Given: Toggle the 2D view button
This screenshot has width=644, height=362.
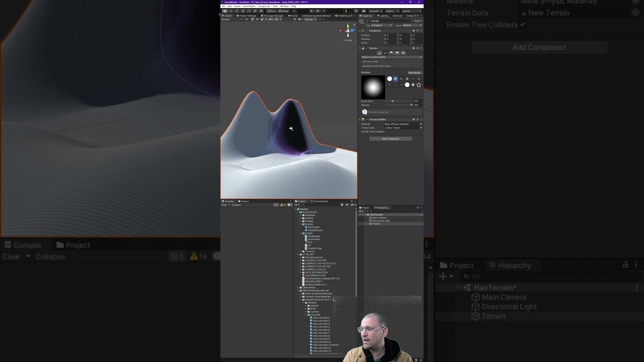Looking at the screenshot, I should pos(246,19).
